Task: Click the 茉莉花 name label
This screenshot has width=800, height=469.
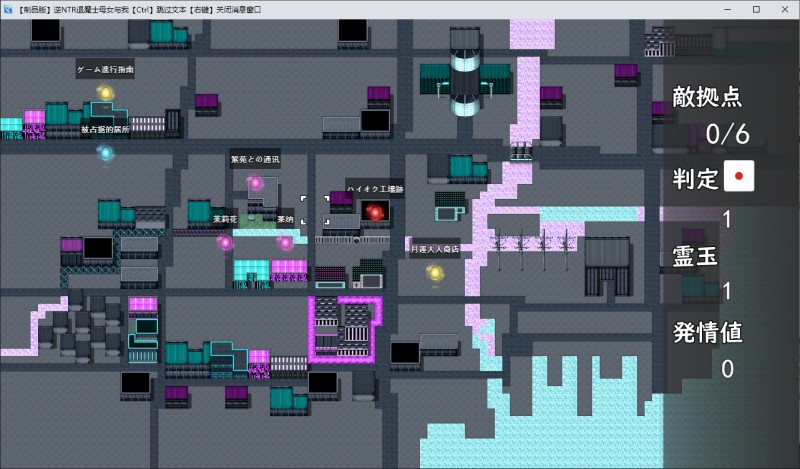Action: click(x=225, y=218)
